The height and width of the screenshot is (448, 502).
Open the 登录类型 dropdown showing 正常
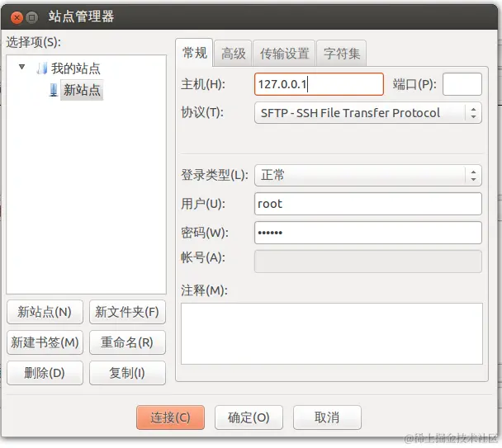(368, 175)
